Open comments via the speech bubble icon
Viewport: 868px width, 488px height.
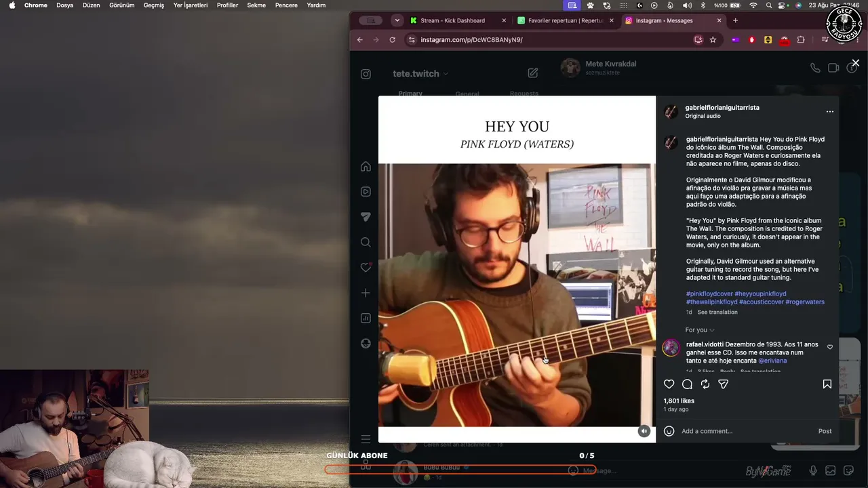(x=687, y=384)
